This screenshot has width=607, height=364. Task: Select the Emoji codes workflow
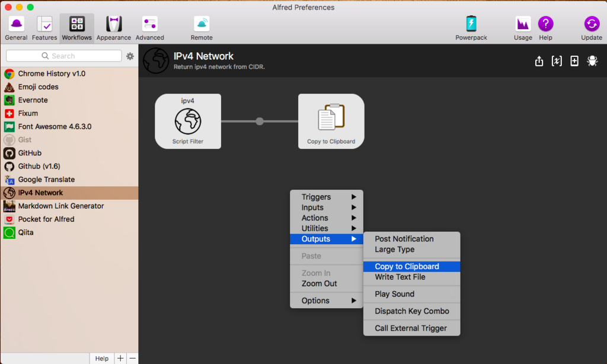click(x=69, y=87)
